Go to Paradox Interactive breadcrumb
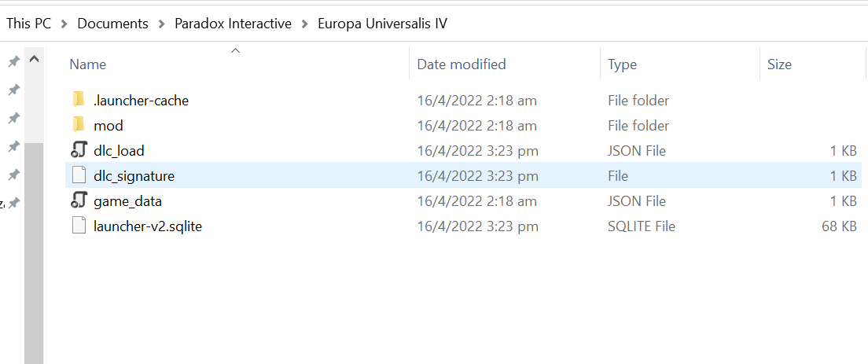The height and width of the screenshot is (364, 868). click(x=233, y=24)
